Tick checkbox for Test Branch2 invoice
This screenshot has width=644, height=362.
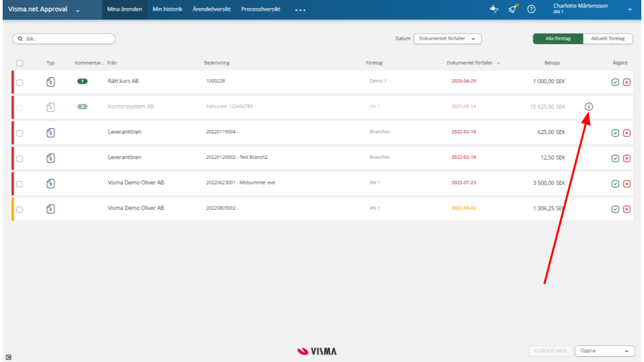(x=19, y=159)
